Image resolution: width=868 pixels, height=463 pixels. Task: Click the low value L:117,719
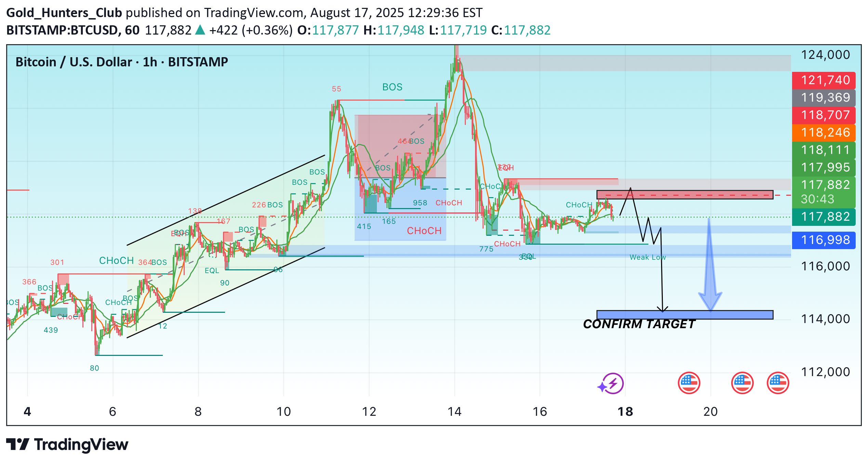(x=458, y=30)
